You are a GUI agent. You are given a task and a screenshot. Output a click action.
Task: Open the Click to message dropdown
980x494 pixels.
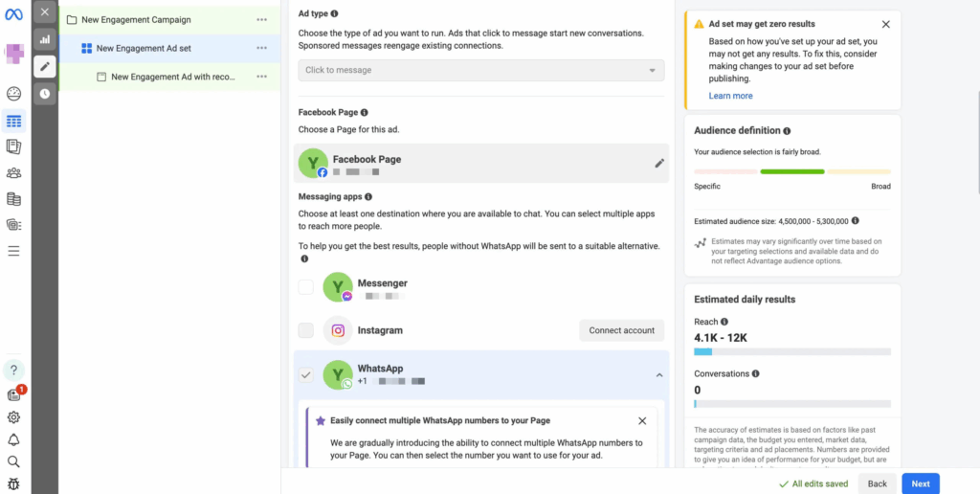click(480, 70)
